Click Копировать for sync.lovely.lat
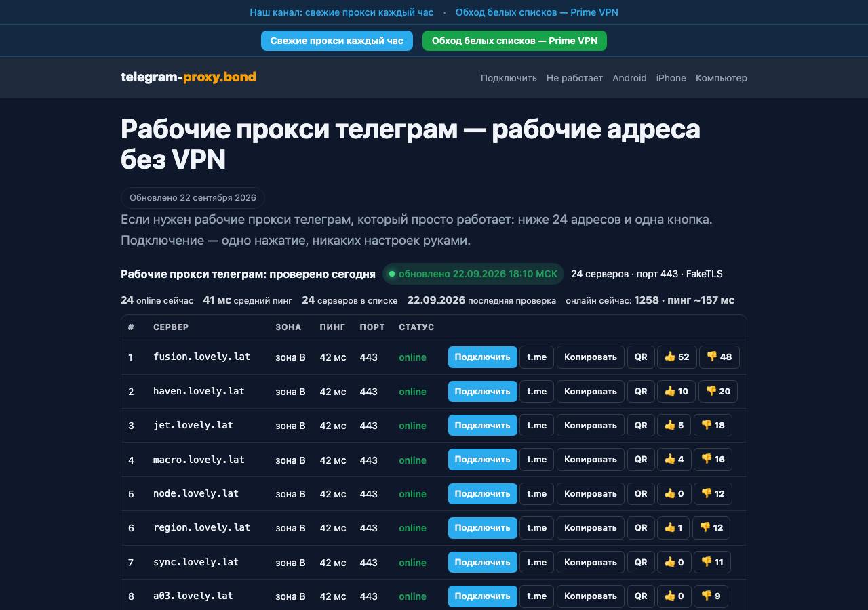Image resolution: width=868 pixels, height=610 pixels. [591, 562]
